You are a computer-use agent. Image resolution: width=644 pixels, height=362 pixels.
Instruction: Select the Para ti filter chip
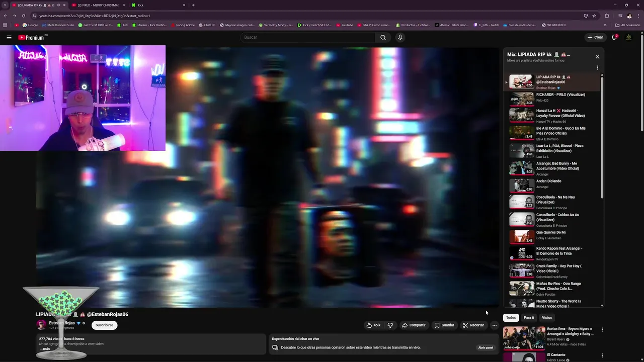(529, 318)
